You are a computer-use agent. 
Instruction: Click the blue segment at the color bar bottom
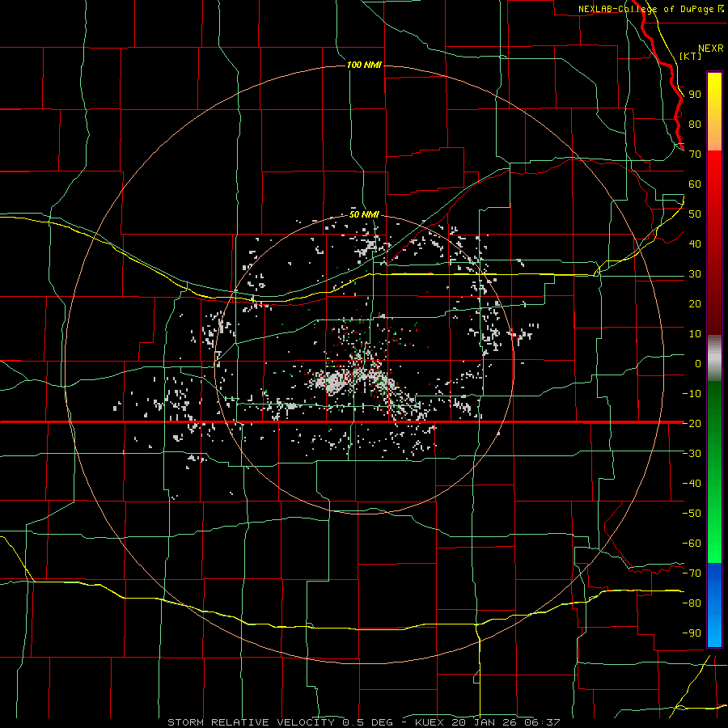tap(714, 604)
